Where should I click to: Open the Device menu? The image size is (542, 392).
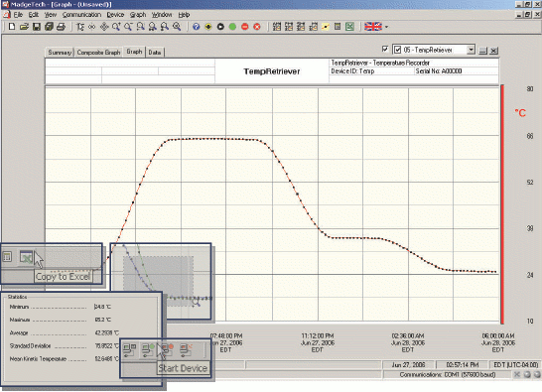tap(115, 15)
